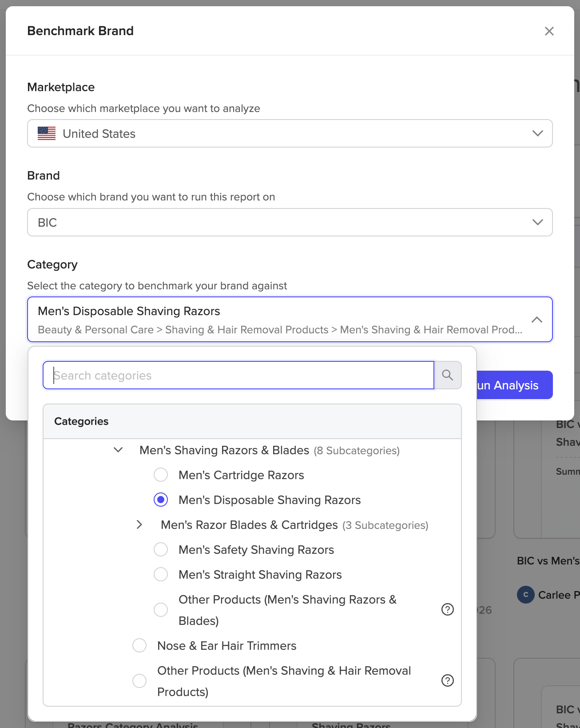The width and height of the screenshot is (580, 728).
Task: Select Men's Cartridge Razors radio button
Action: click(161, 475)
